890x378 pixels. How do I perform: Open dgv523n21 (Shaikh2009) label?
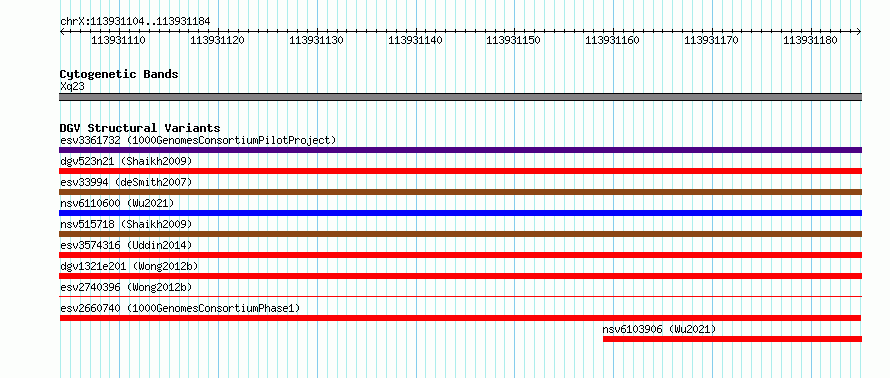(x=126, y=161)
